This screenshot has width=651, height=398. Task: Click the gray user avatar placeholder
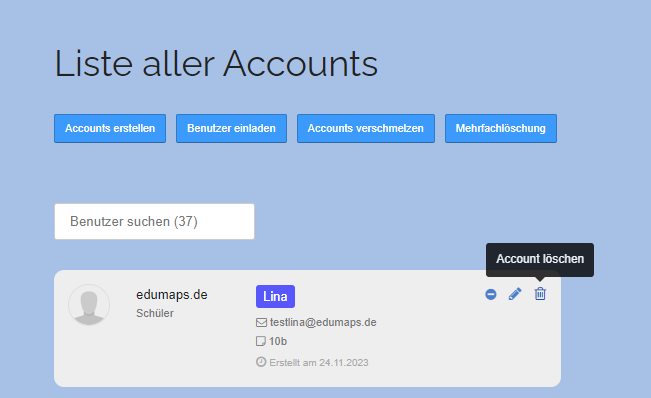[x=89, y=305]
